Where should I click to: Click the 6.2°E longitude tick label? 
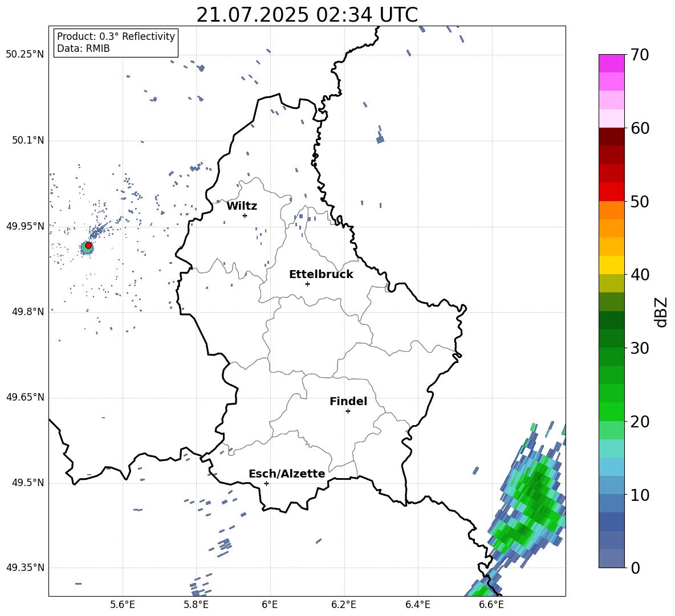pyautogui.click(x=344, y=605)
